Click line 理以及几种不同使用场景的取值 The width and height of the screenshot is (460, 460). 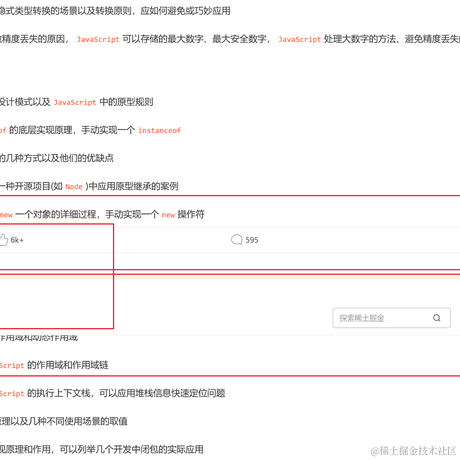tap(64, 421)
